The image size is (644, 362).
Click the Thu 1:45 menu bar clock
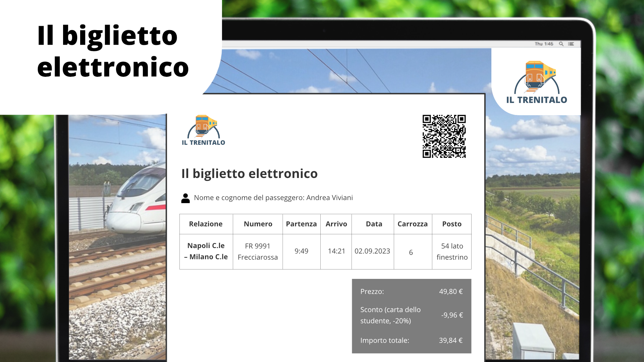tap(544, 44)
